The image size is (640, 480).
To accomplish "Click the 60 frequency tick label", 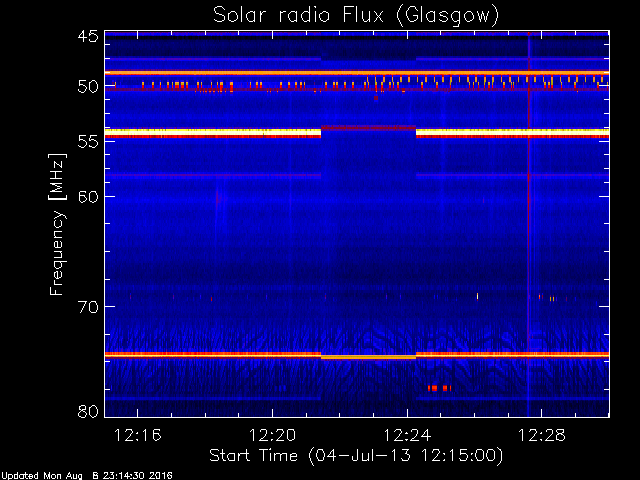I will pyautogui.click(x=88, y=196).
